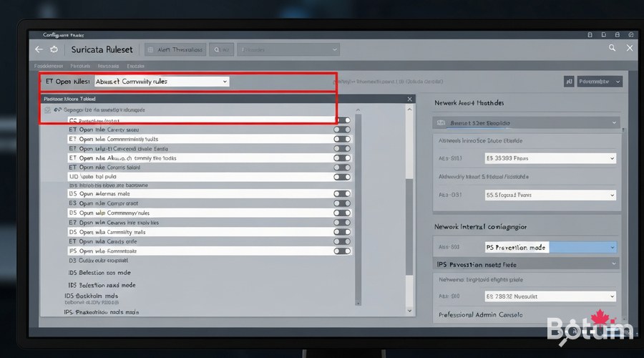Screen dimensions: 644x358
Task: Toggle the IPS Open Formrntoaite switch
Action: 342,251
